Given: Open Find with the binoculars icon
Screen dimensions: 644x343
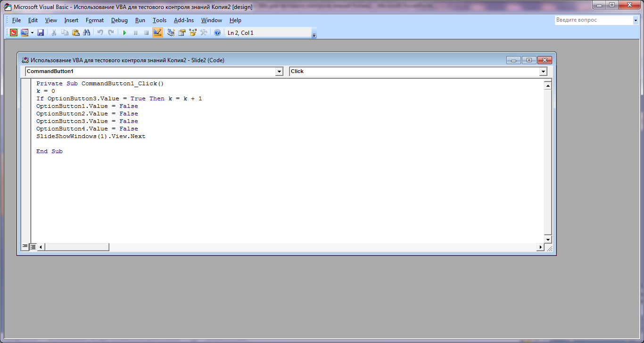Looking at the screenshot, I should tap(87, 33).
